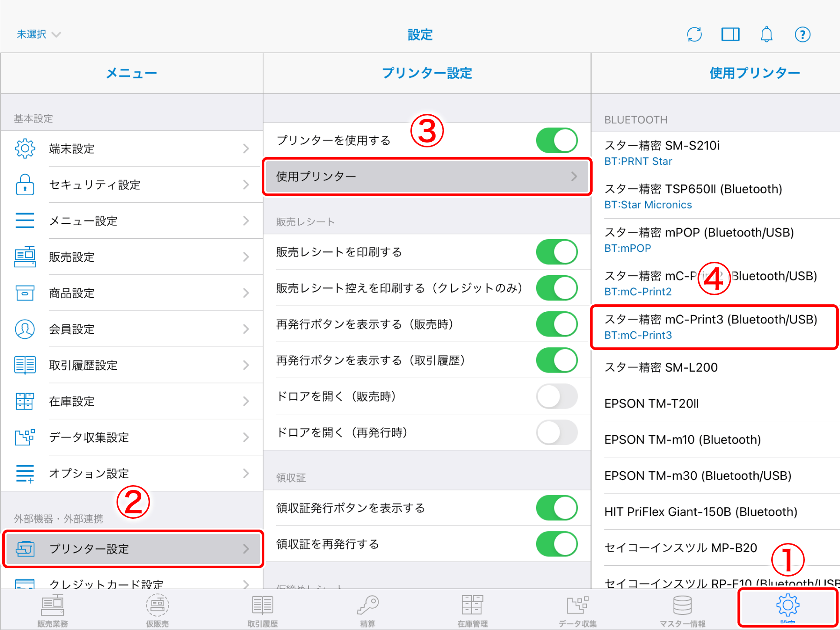
Task: Click the box icon for 商品設定
Action: [25, 293]
